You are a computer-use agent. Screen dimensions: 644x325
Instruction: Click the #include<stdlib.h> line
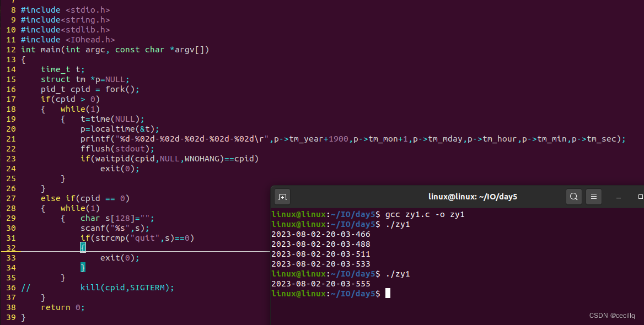point(65,30)
